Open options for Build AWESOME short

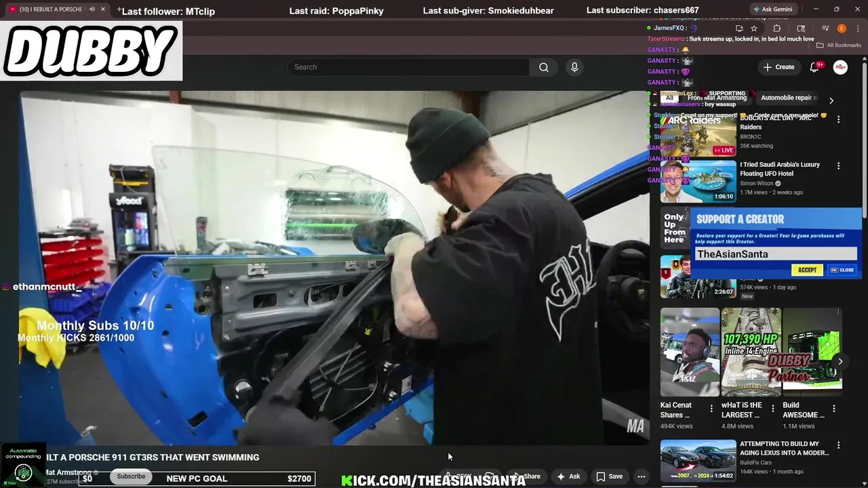click(834, 409)
